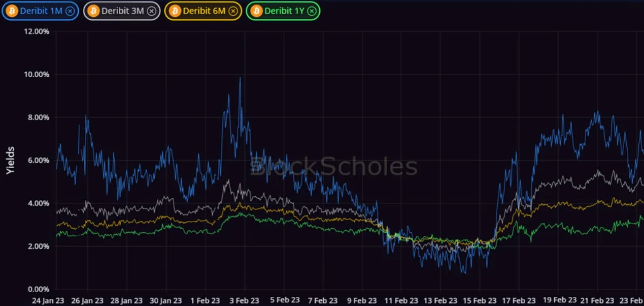
Task: Select the Deribit 1Y label text
Action: pyautogui.click(x=284, y=11)
